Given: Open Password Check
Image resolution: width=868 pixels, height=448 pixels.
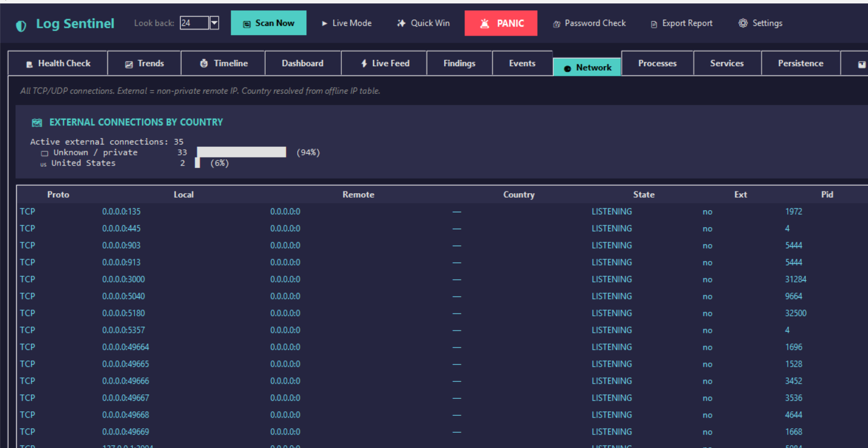Looking at the screenshot, I should (x=589, y=23).
